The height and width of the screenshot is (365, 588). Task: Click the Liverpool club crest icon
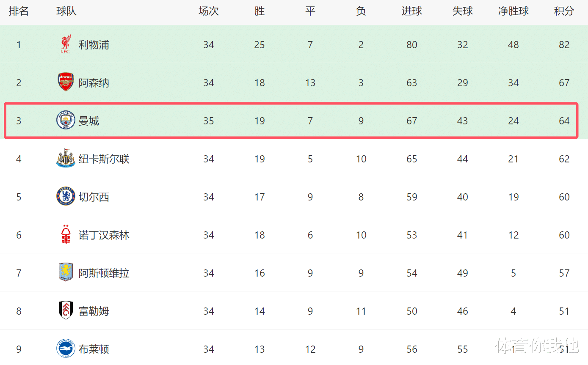66,44
